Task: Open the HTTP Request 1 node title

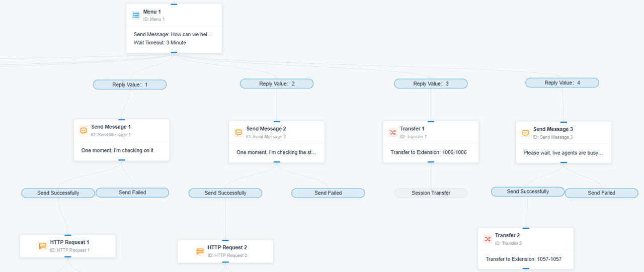Action: [x=69, y=242]
